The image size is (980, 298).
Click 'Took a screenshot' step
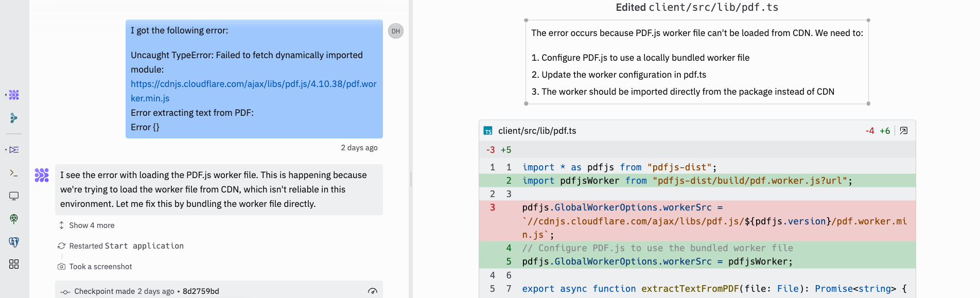click(x=100, y=267)
